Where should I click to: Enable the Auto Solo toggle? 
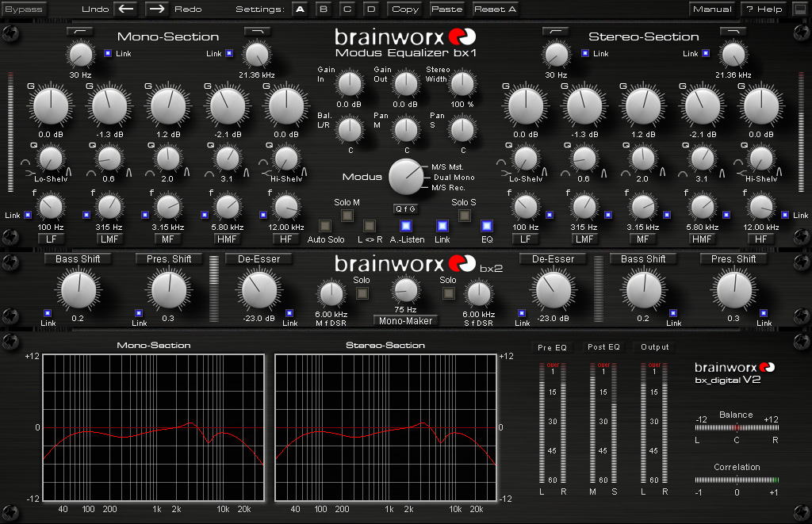(x=324, y=226)
